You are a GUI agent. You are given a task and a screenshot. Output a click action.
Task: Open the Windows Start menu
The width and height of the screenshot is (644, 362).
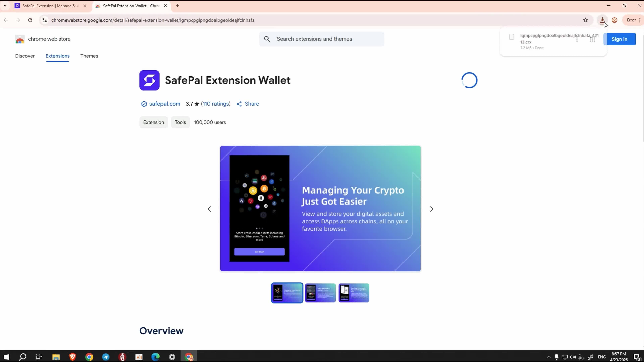(x=6, y=357)
